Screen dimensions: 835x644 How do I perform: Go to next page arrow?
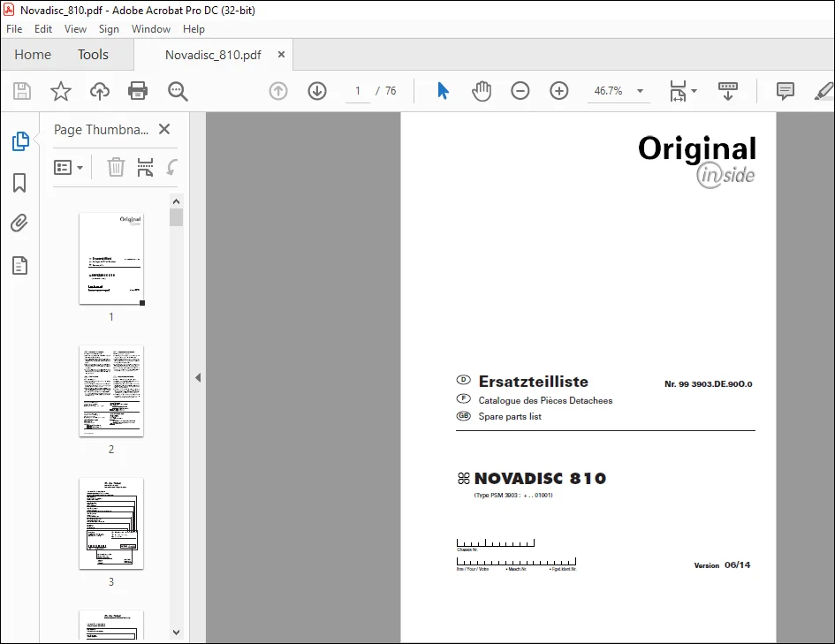tap(317, 91)
